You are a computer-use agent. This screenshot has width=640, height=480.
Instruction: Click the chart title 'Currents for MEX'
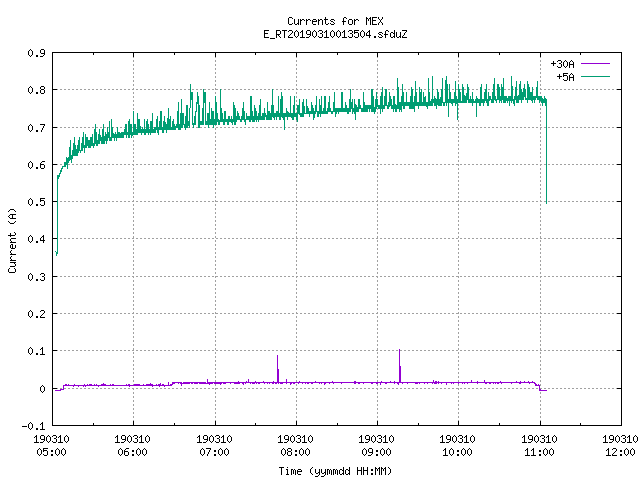[x=335, y=21]
